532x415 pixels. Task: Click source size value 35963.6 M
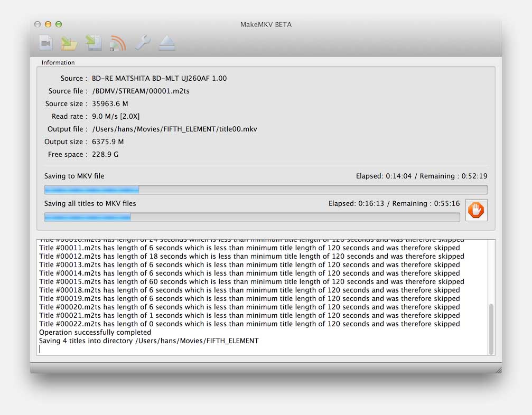click(110, 103)
